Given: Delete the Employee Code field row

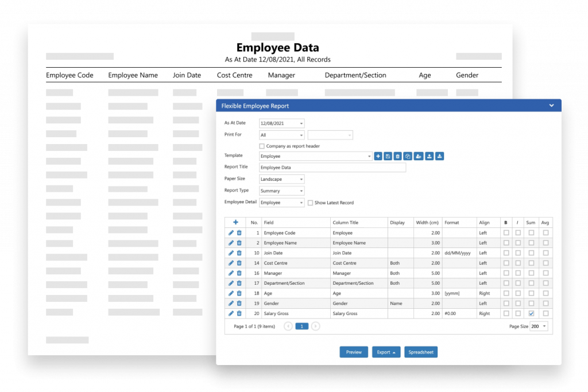Looking at the screenshot, I should point(239,232).
